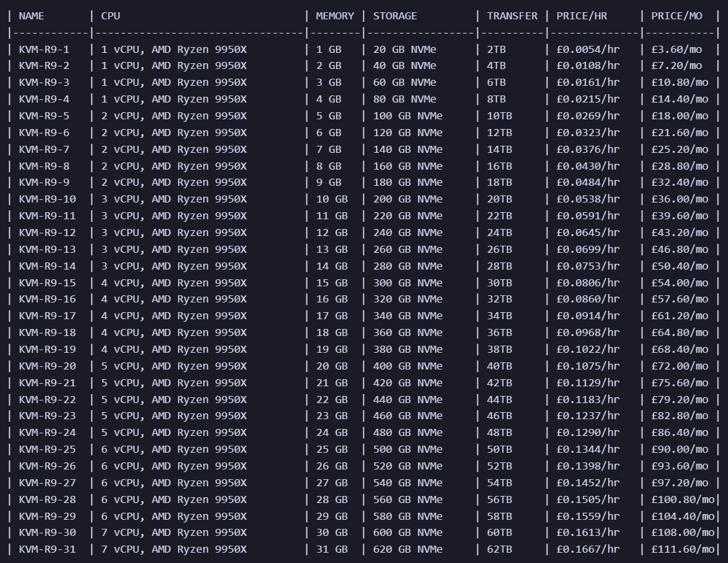Click the NAME column header
The image size is (728, 563).
coord(32,15)
